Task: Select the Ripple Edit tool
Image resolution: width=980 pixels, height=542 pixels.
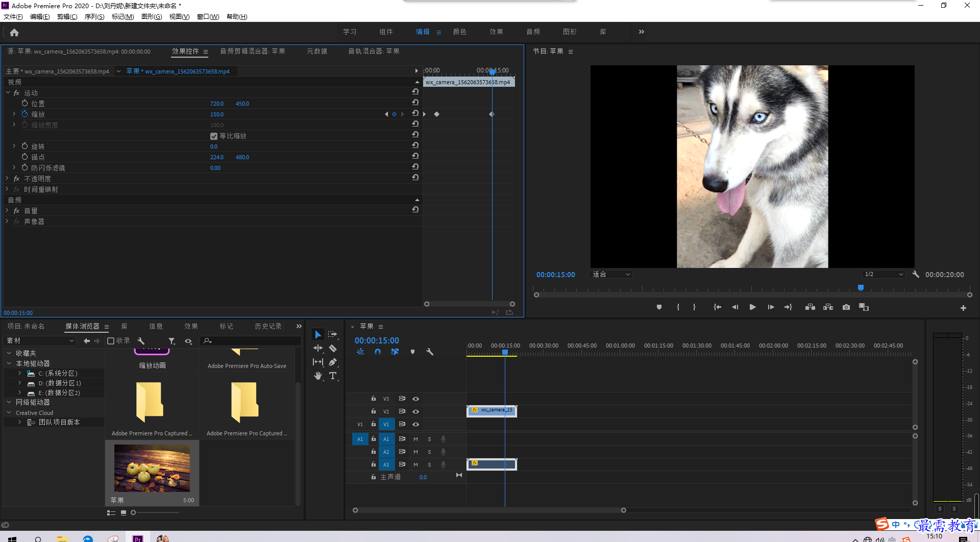Action: [x=318, y=348]
